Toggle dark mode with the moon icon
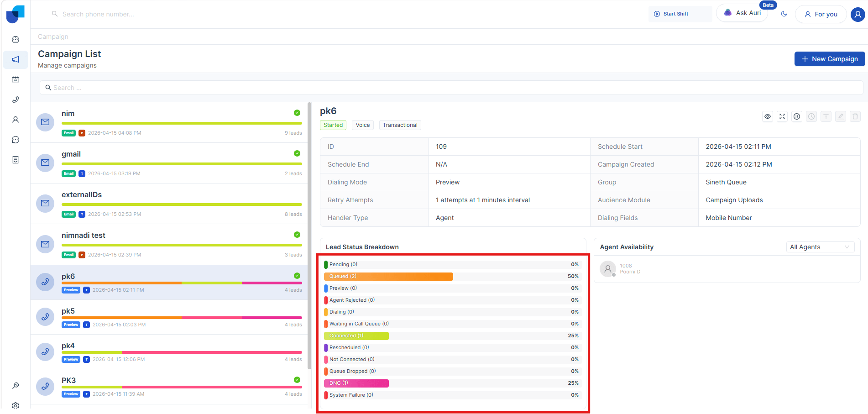This screenshot has height=414, width=868. tap(784, 14)
